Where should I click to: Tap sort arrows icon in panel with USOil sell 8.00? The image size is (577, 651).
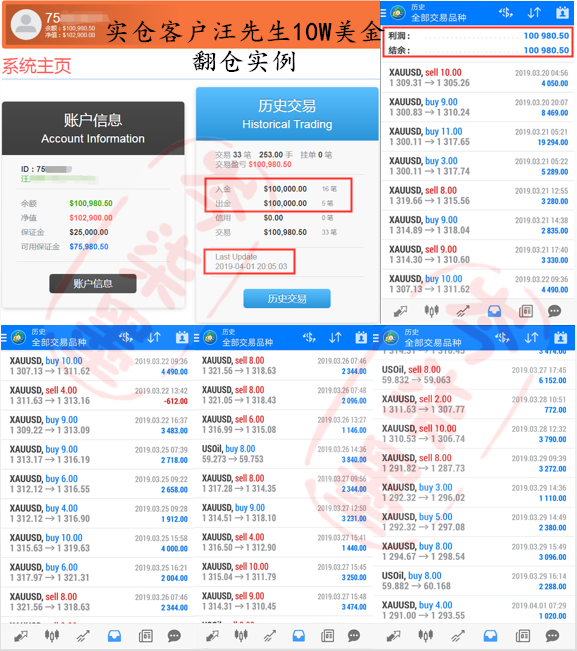(531, 338)
